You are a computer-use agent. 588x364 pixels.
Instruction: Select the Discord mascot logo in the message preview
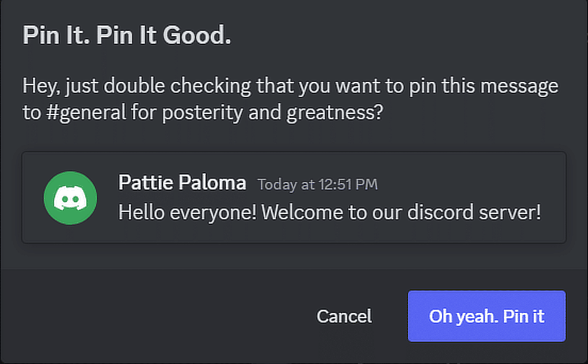(x=70, y=198)
